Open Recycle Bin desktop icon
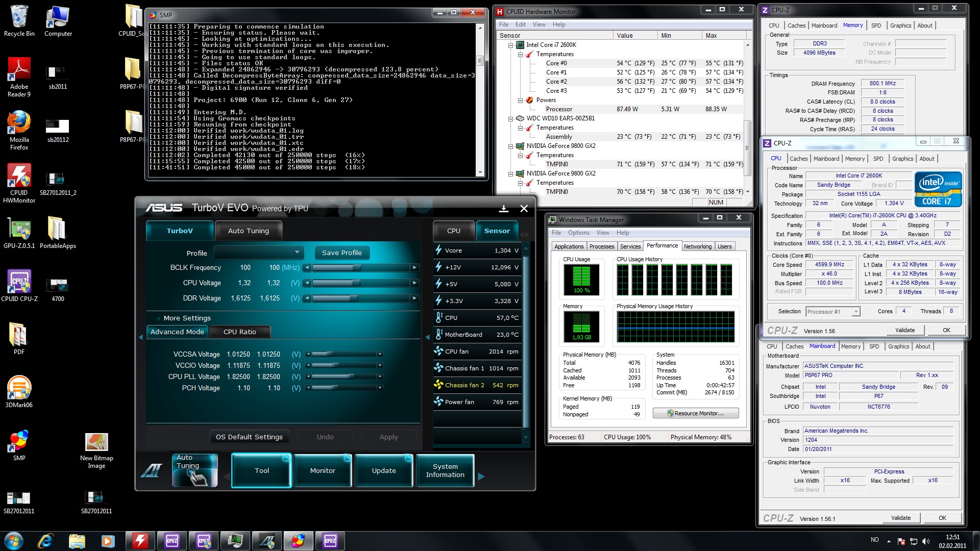980x551 pixels. 19,20
